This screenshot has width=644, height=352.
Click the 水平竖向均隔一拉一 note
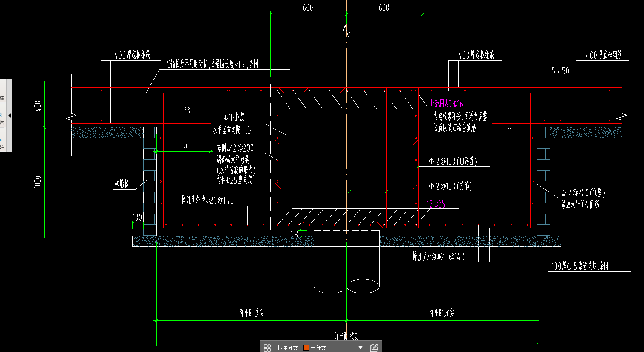(233, 130)
